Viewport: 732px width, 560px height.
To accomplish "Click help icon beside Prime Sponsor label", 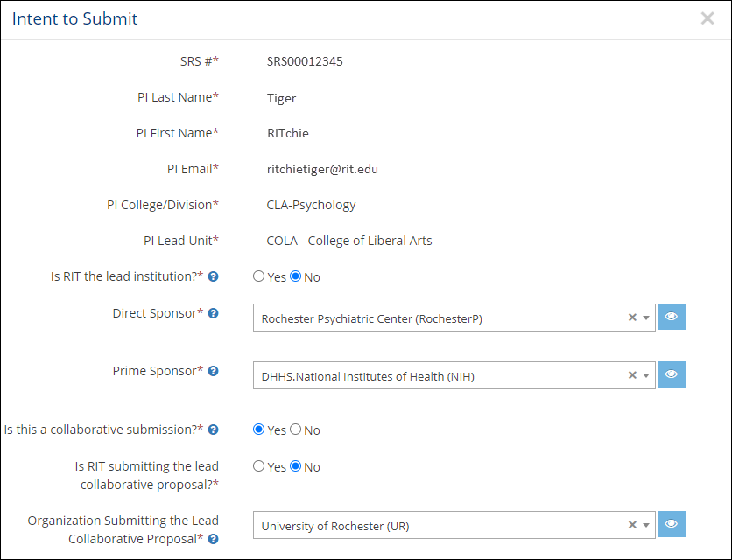I will pyautogui.click(x=214, y=371).
